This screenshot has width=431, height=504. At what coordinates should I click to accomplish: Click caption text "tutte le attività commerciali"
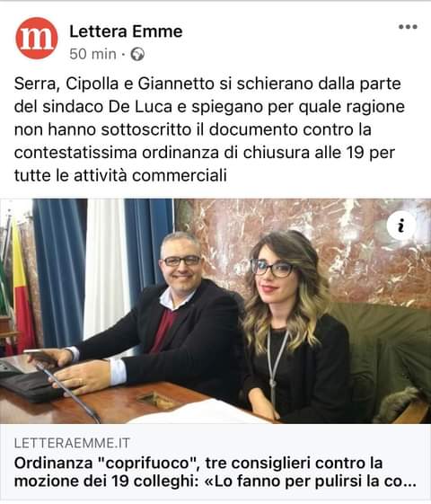[x=120, y=175]
